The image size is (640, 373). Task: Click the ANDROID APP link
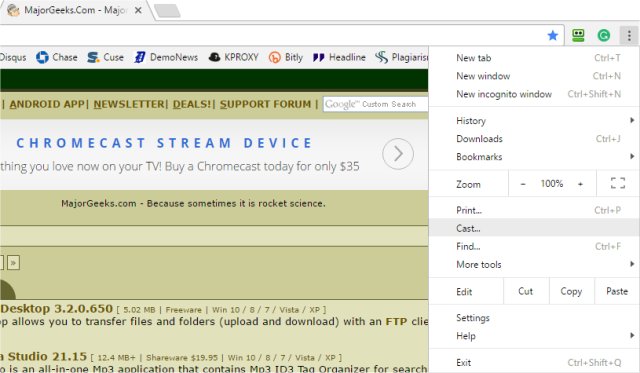(47, 104)
